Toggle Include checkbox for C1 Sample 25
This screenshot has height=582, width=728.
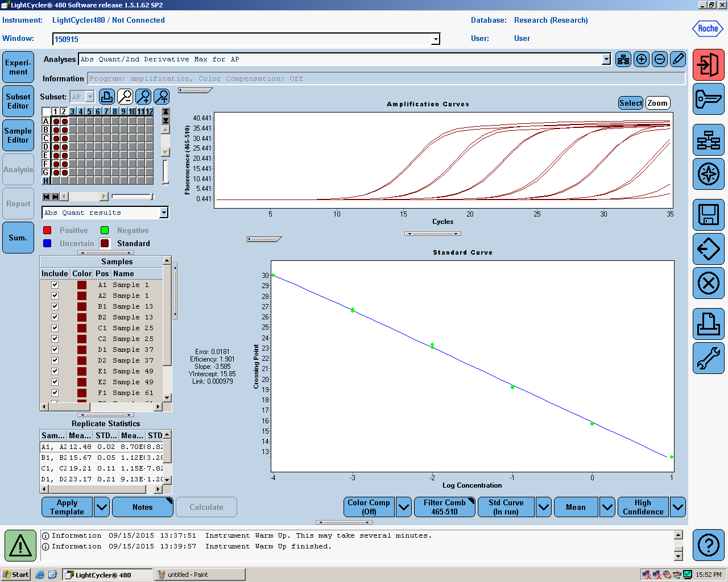pyautogui.click(x=55, y=328)
